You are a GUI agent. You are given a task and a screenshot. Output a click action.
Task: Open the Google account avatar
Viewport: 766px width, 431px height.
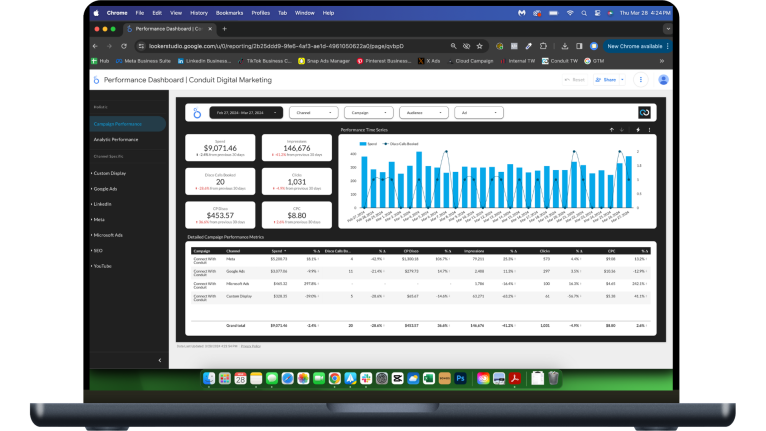tap(663, 79)
